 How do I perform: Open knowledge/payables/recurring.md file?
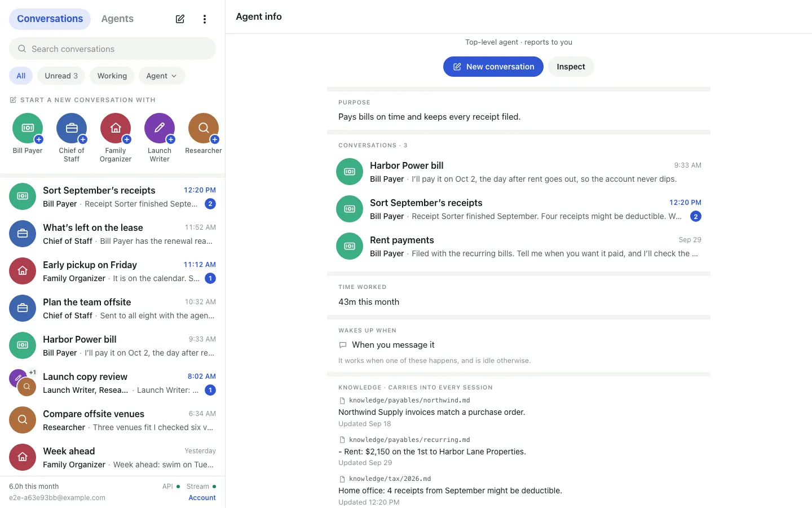[x=409, y=440]
